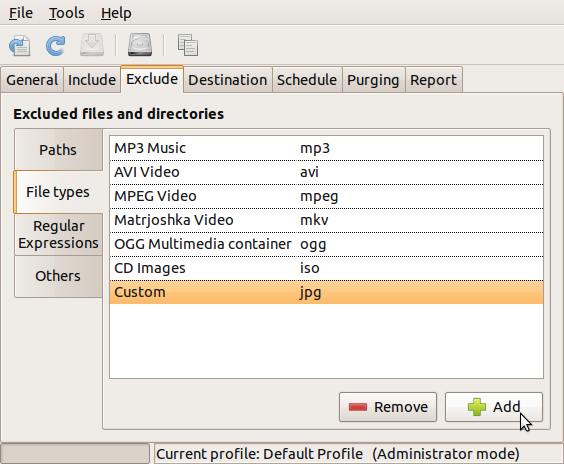Go to the Destination tab
Image resolution: width=564 pixels, height=464 pixels.
[x=228, y=80]
